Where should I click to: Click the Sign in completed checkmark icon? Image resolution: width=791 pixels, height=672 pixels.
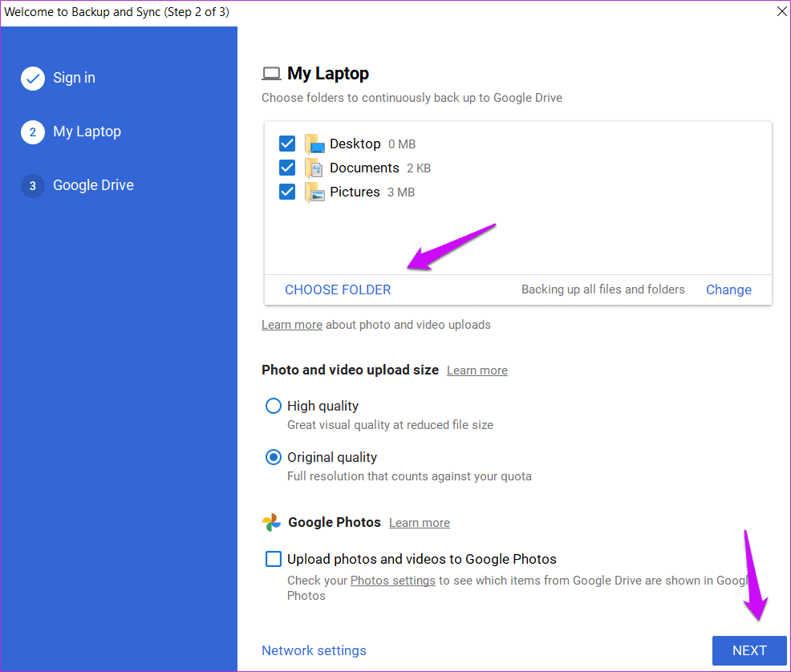33,79
